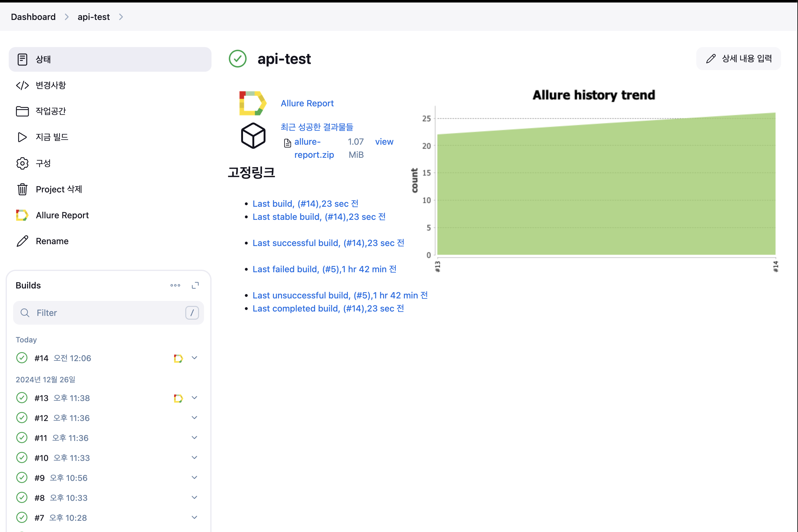This screenshot has height=532, width=798.
Task: Expand dropdown for build #12
Action: click(194, 417)
